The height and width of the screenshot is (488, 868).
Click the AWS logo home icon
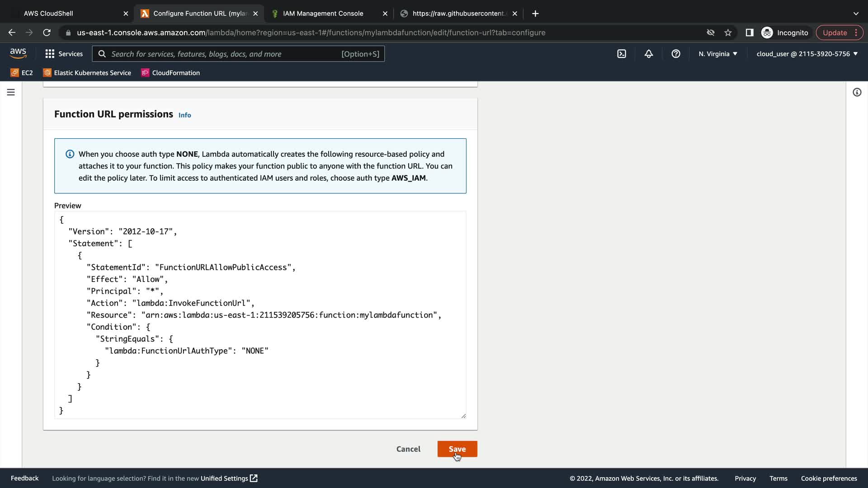[x=18, y=53]
